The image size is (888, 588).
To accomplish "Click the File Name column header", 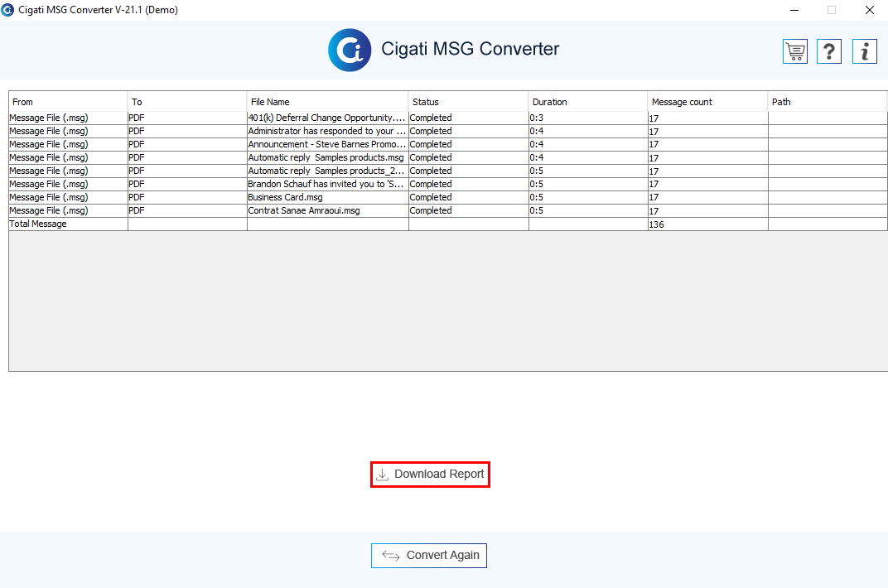I will point(327,102).
